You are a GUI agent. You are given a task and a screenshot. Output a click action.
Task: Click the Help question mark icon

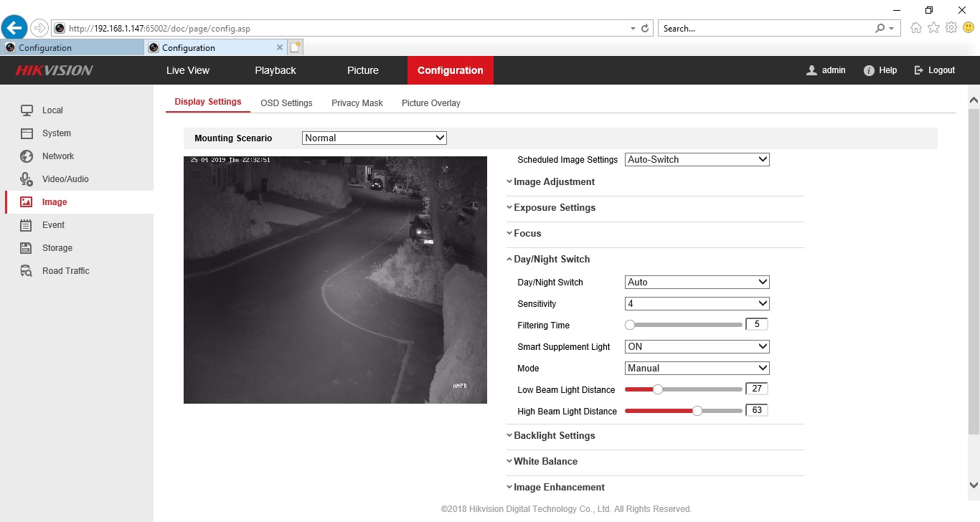(869, 70)
